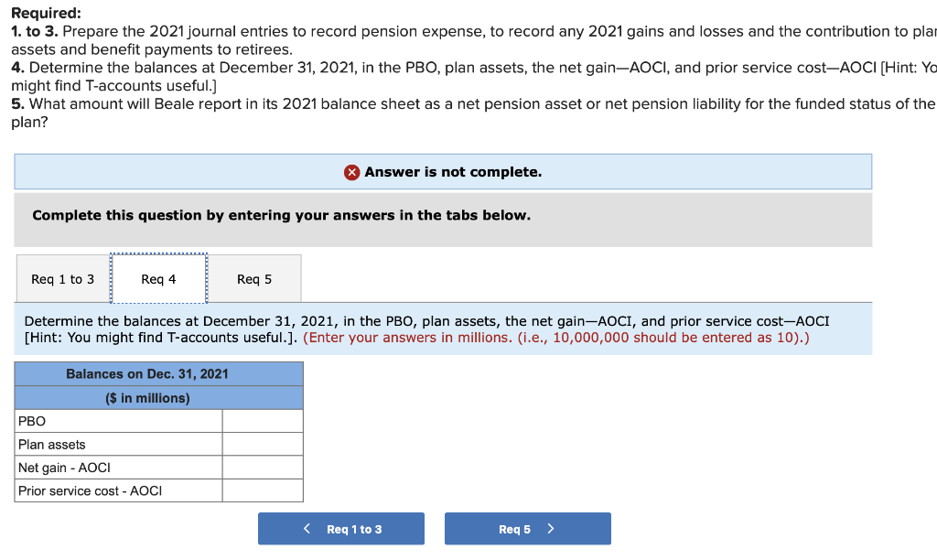Select the Req 4 tab
Screen dimensions: 937x560
pyautogui.click(x=159, y=278)
